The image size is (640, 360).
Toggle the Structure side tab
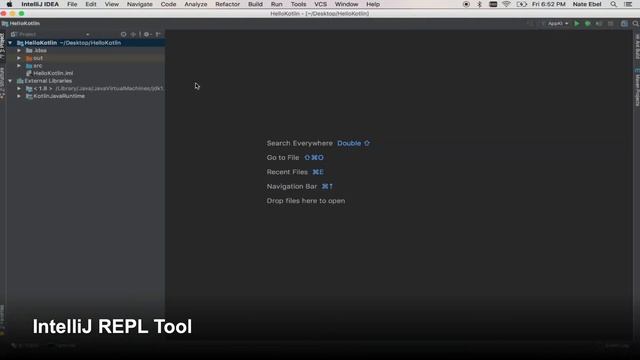(x=2, y=83)
